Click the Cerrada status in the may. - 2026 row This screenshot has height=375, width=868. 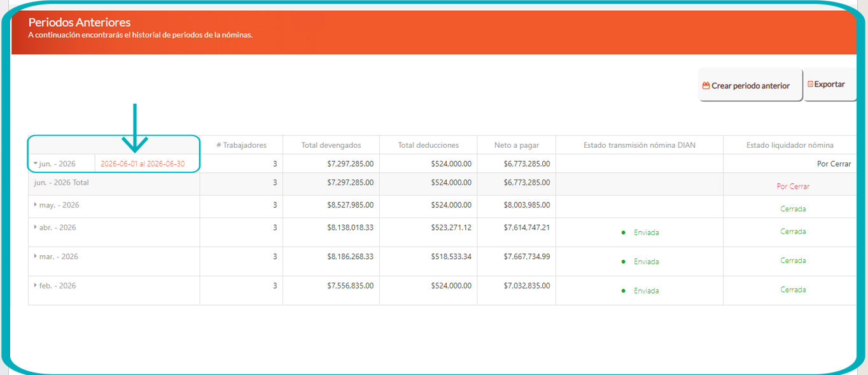pos(793,209)
